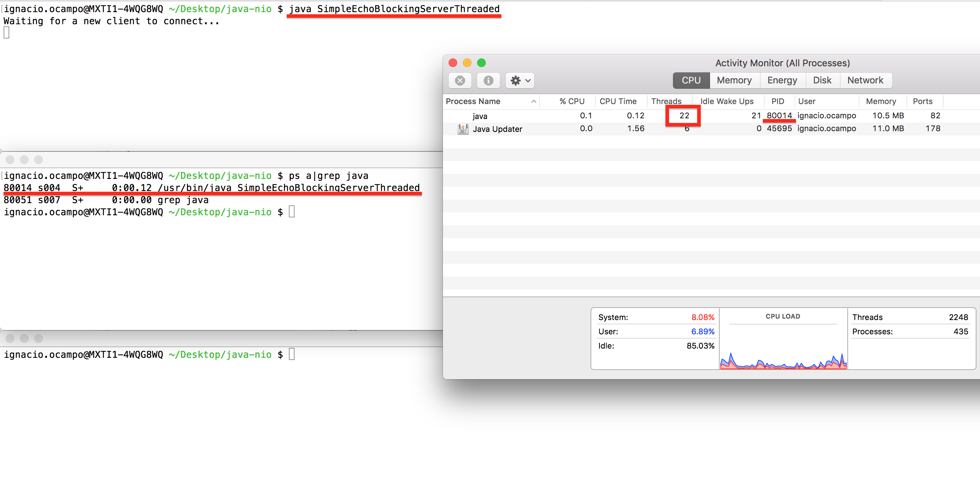Switch to the Network view
Viewport: 980px width, 479px height.
click(x=866, y=80)
